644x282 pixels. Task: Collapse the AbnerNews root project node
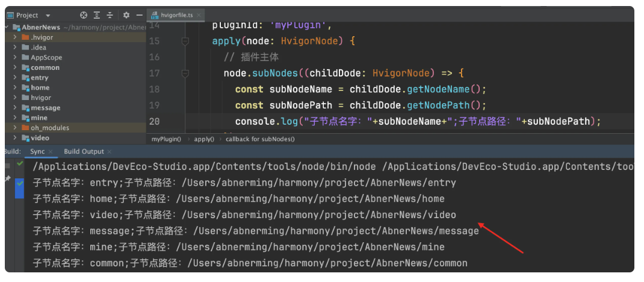click(x=6, y=28)
